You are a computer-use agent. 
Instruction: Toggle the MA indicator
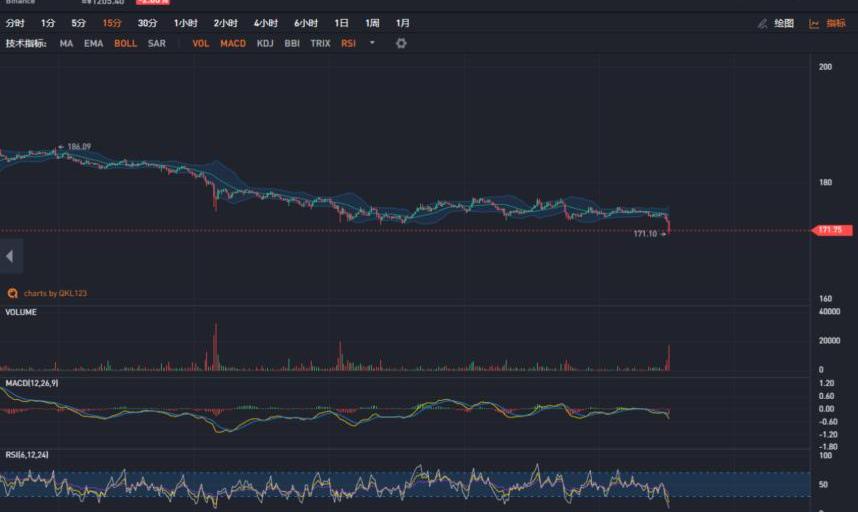tap(66, 43)
